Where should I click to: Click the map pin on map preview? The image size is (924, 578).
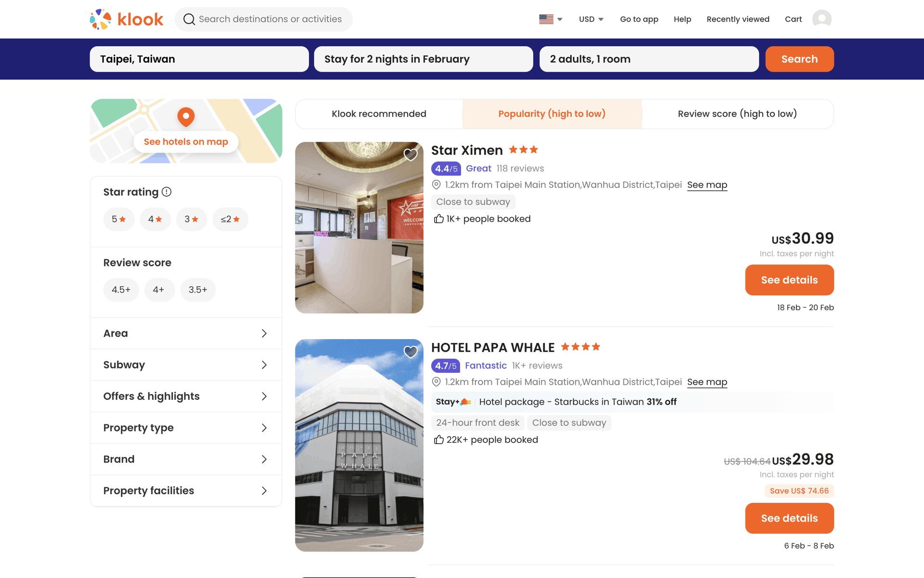click(x=186, y=117)
